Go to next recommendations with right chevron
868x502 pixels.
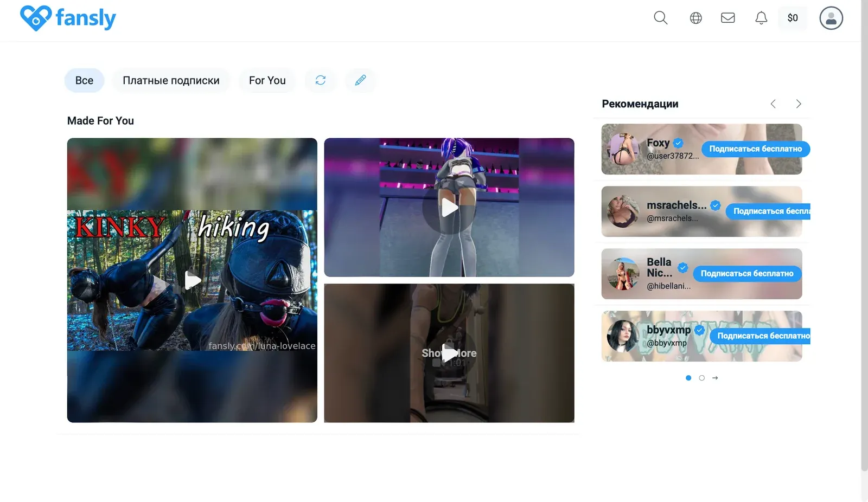(798, 104)
